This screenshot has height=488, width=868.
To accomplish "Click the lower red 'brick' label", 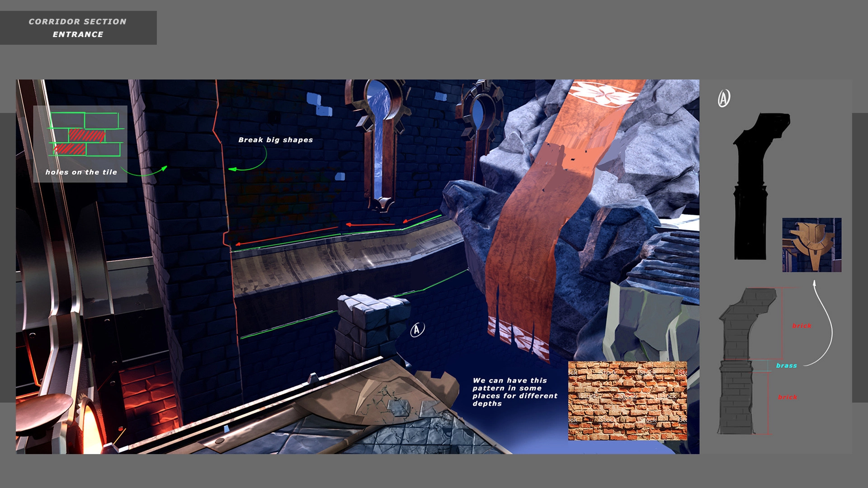I will tap(788, 397).
